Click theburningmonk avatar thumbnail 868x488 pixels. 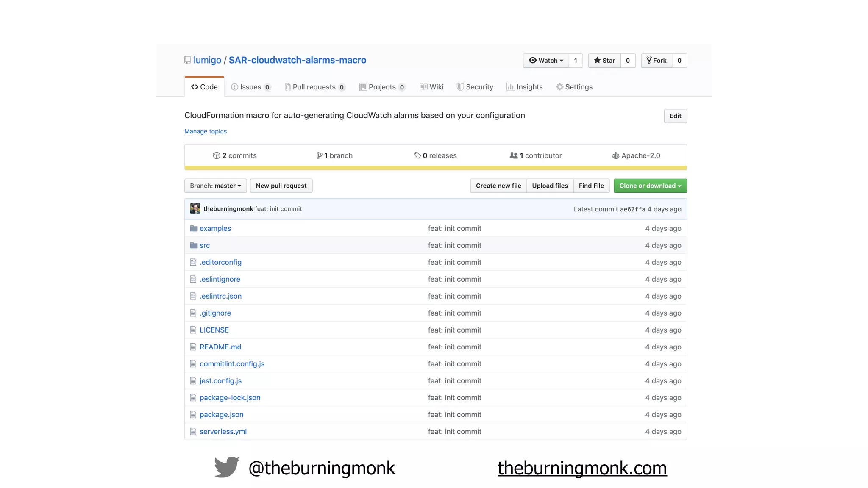click(x=195, y=208)
